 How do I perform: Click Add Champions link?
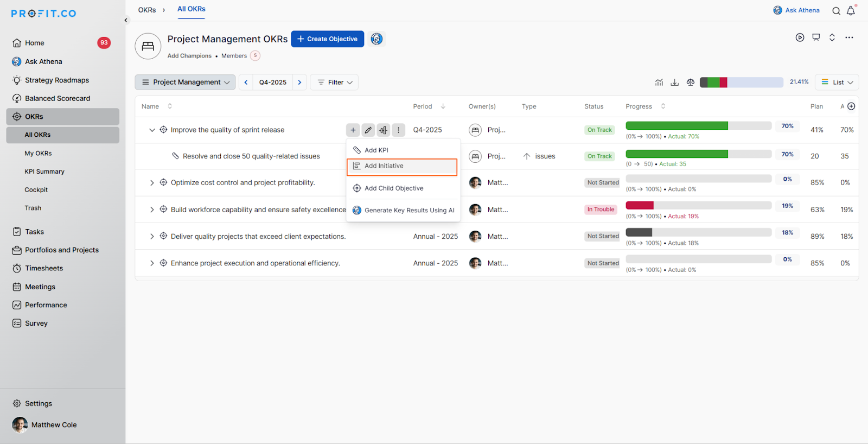[189, 56]
